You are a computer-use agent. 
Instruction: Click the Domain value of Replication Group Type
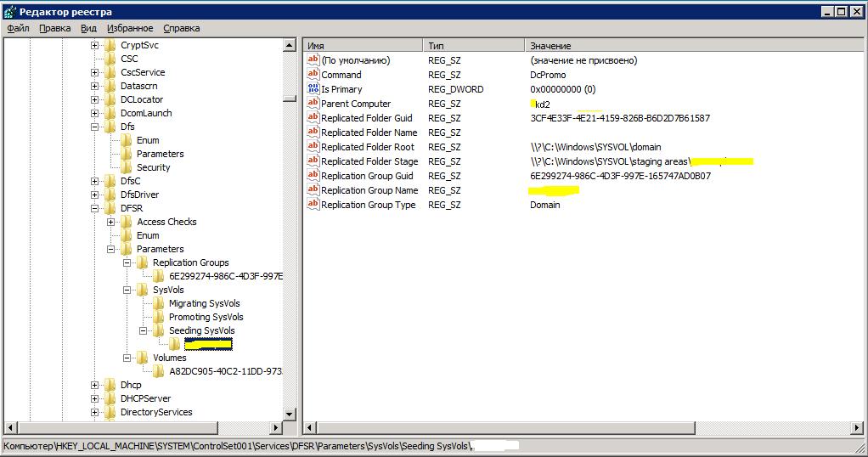pyautogui.click(x=545, y=205)
